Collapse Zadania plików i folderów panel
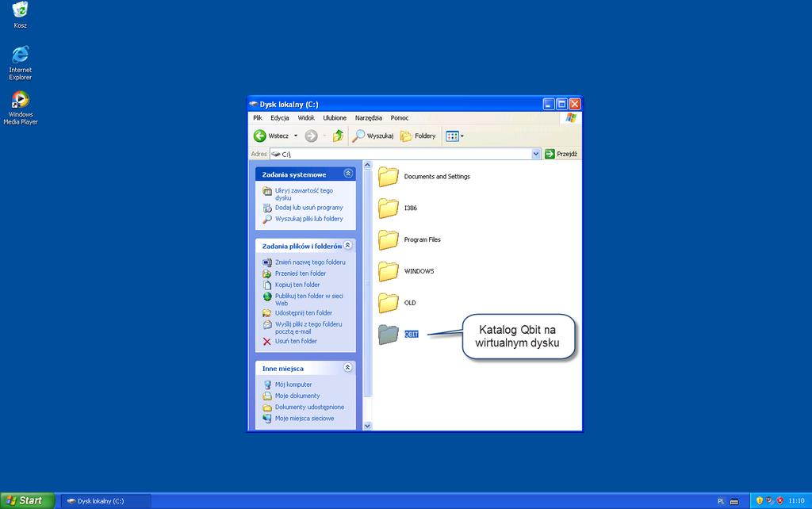812x509 pixels. pyautogui.click(x=348, y=245)
